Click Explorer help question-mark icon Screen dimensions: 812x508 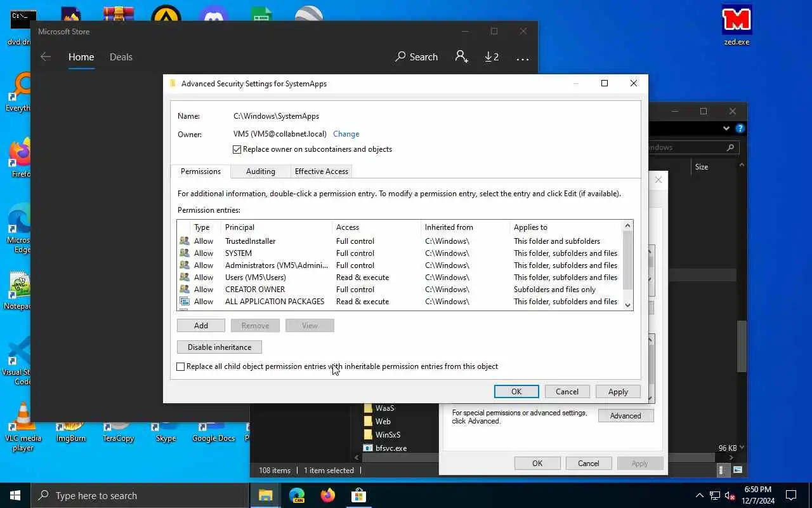pos(740,128)
